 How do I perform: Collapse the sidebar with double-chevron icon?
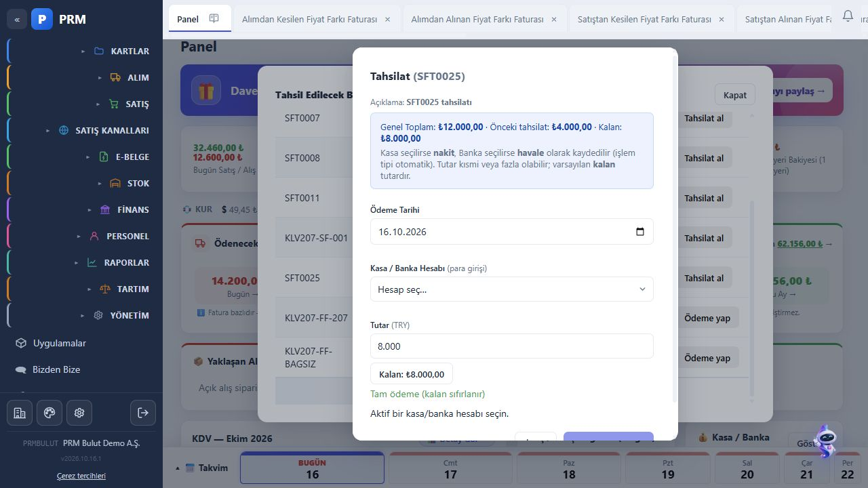click(x=17, y=19)
